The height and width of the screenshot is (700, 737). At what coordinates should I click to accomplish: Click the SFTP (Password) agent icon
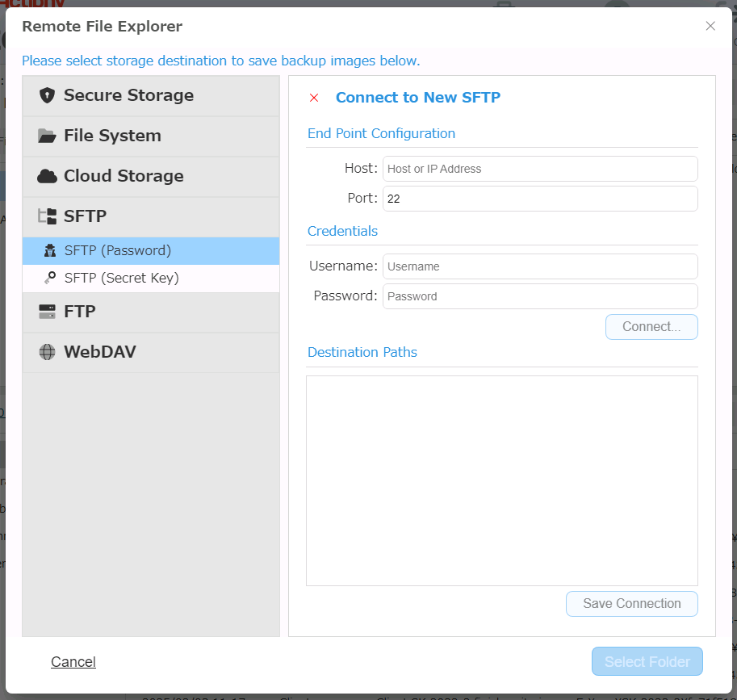50,250
